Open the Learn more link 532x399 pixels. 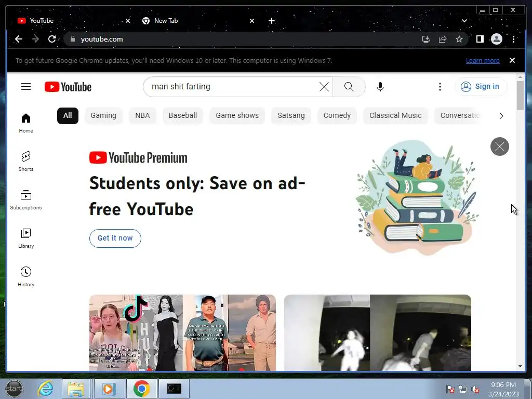483,60
